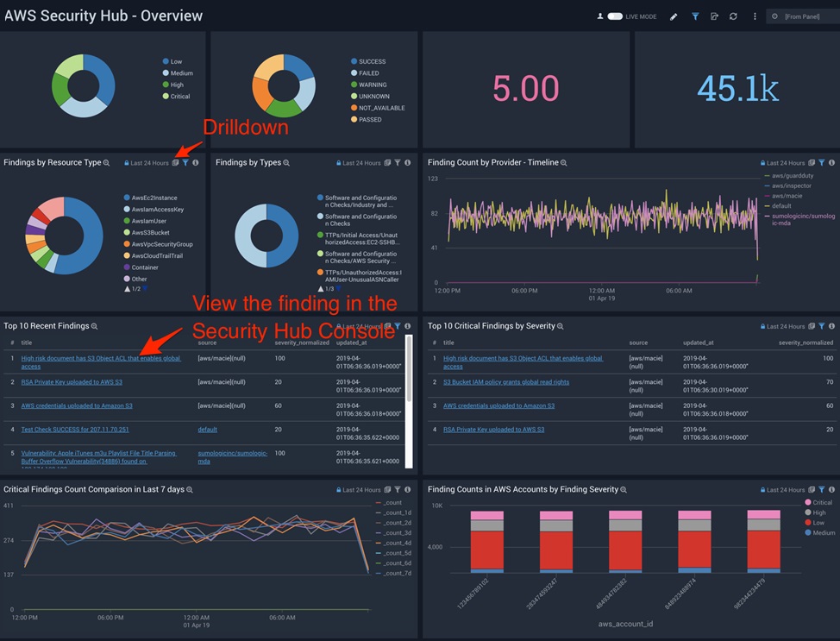Toggle the LIVE MODE switch
840x641 pixels.
coord(615,16)
